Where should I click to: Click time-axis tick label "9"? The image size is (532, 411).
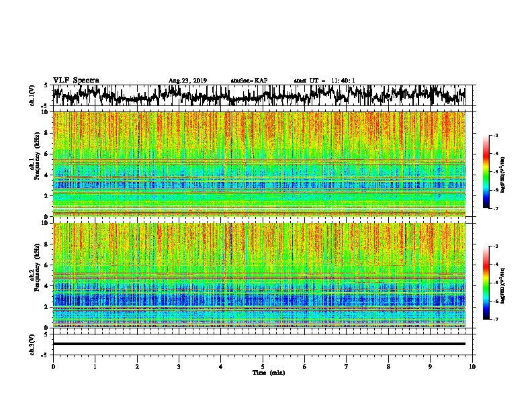click(x=430, y=367)
